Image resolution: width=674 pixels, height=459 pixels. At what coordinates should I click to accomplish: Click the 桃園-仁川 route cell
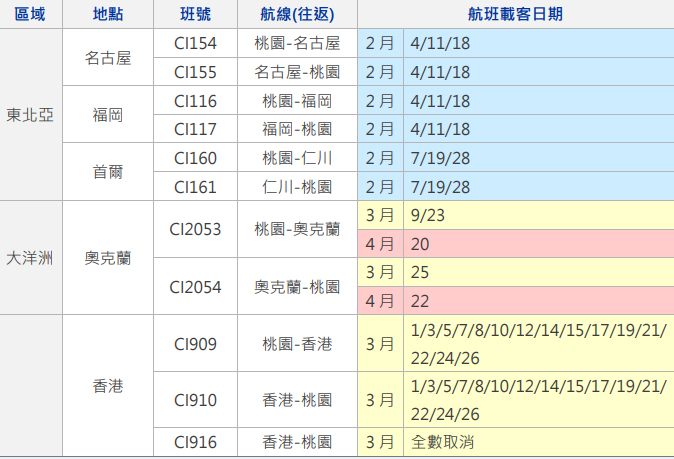point(296,158)
